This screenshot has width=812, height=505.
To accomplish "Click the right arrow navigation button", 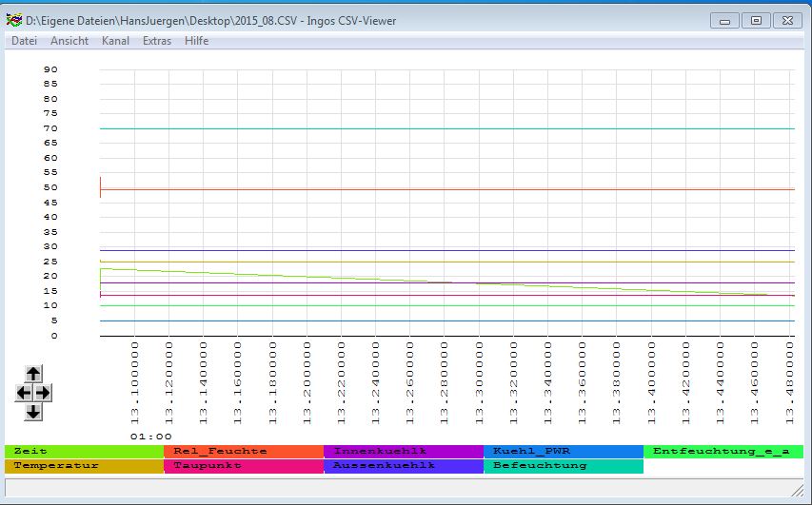I will (43, 393).
